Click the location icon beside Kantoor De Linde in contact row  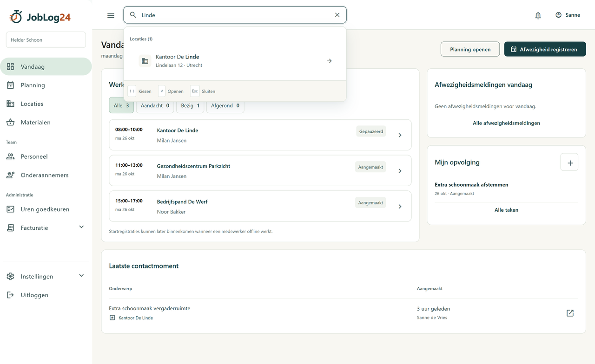coord(112,318)
